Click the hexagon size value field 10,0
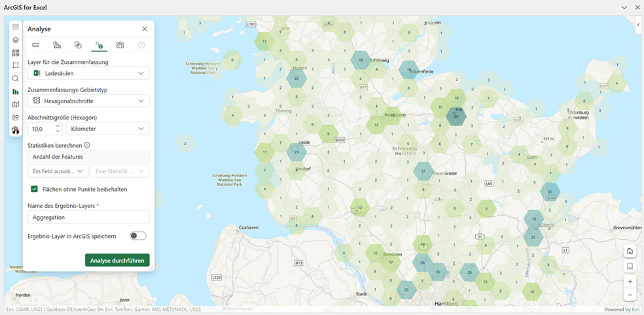Screen dimensions: 644x315 pos(41,129)
